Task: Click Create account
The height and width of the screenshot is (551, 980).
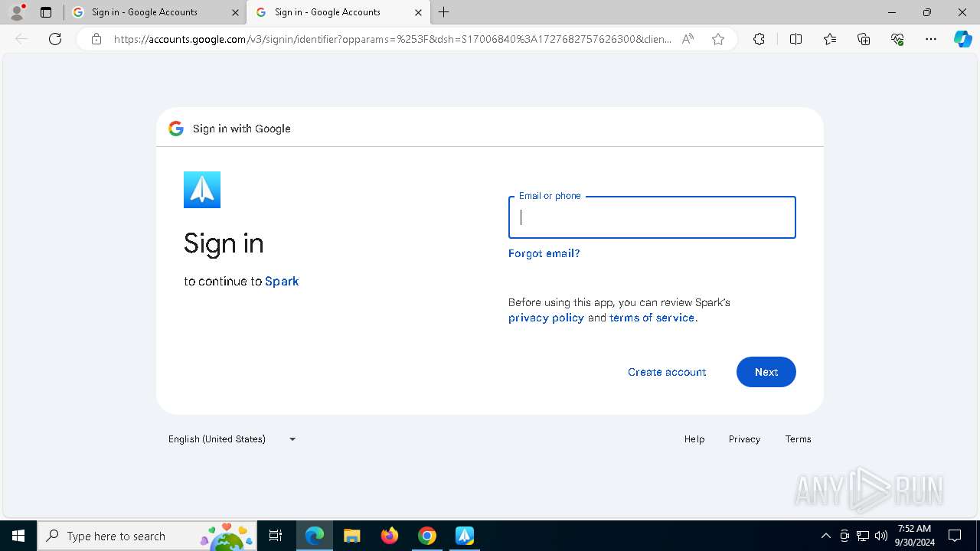Action: (x=667, y=372)
